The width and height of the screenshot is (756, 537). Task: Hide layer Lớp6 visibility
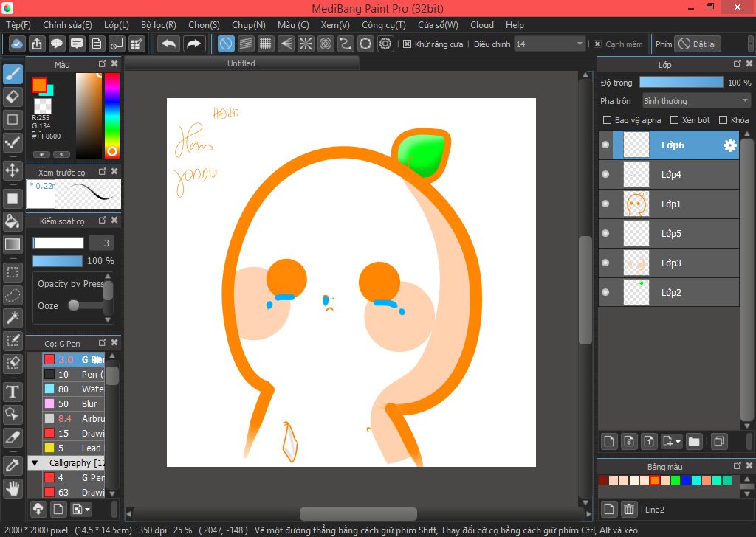click(605, 145)
